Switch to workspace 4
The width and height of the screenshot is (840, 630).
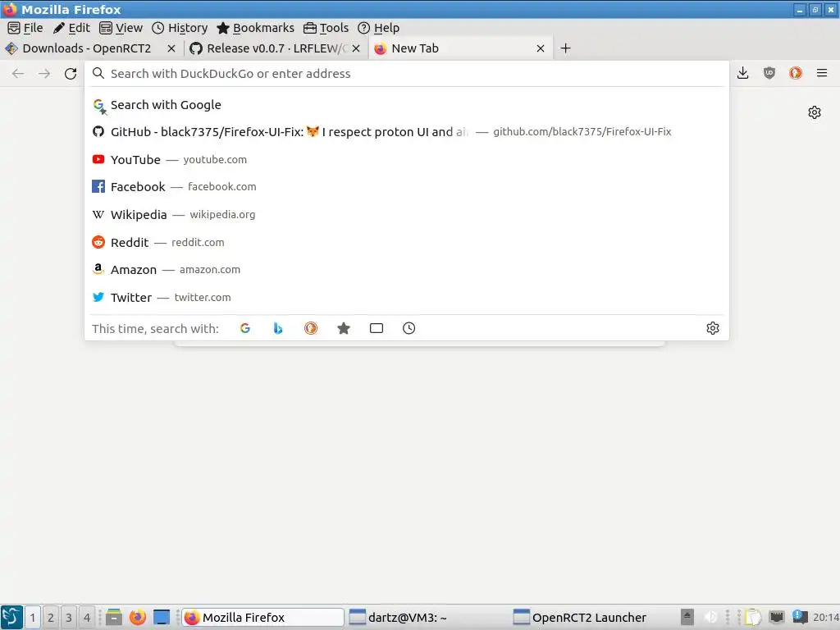(x=87, y=617)
